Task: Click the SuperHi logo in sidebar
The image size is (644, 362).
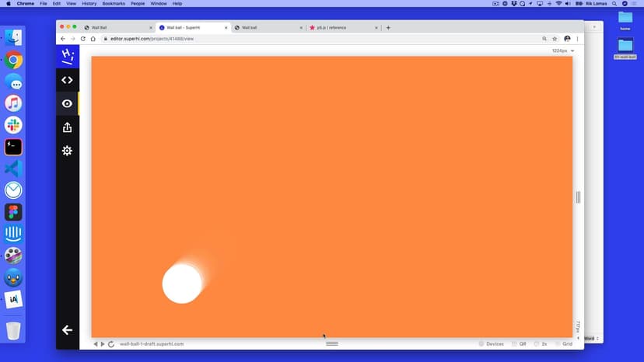Action: 68,56
